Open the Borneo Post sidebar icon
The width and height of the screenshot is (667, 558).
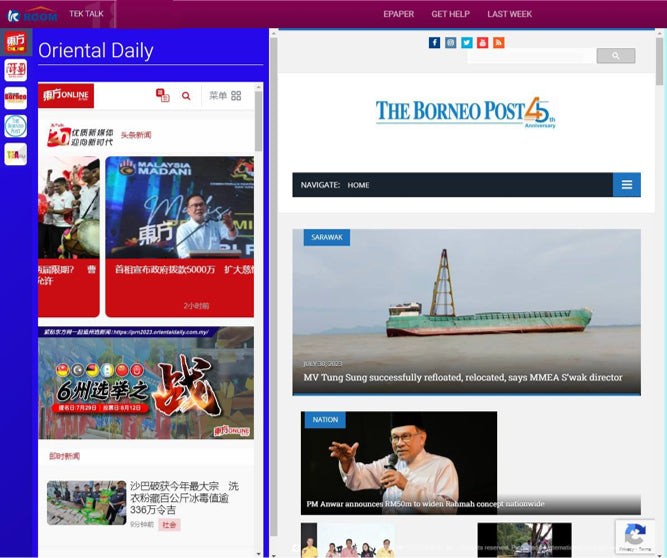point(15,98)
